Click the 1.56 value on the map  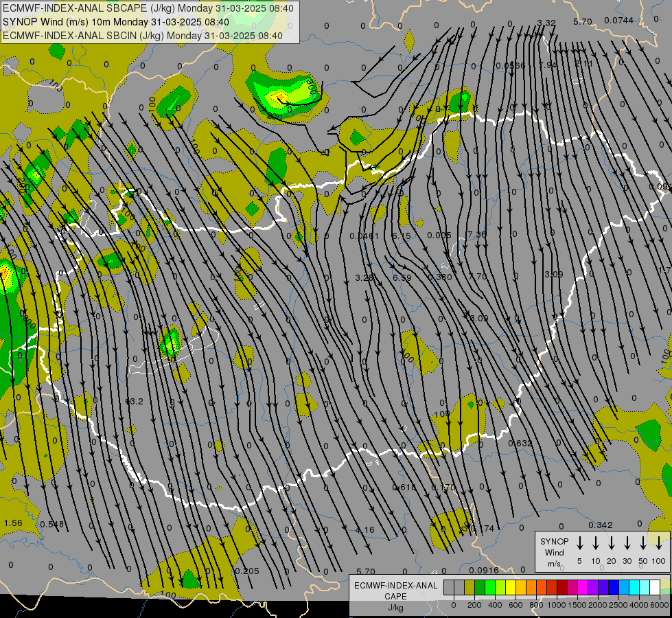tap(13, 523)
